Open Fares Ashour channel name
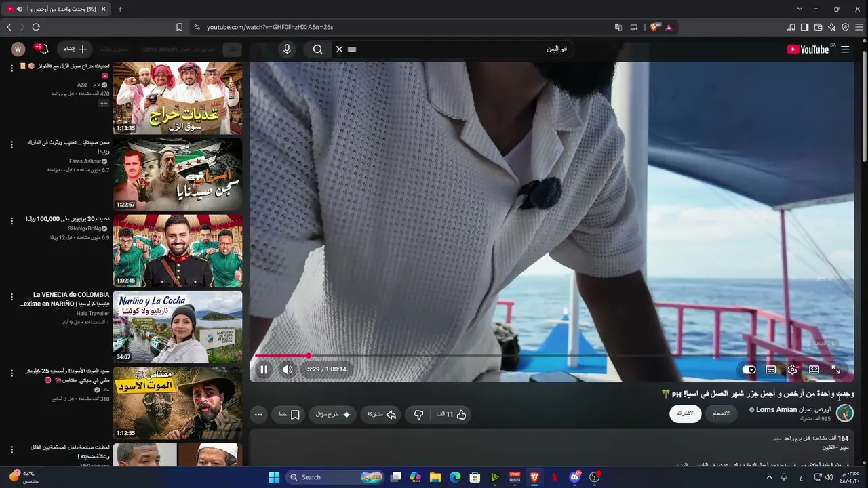868x488 pixels. click(85, 161)
